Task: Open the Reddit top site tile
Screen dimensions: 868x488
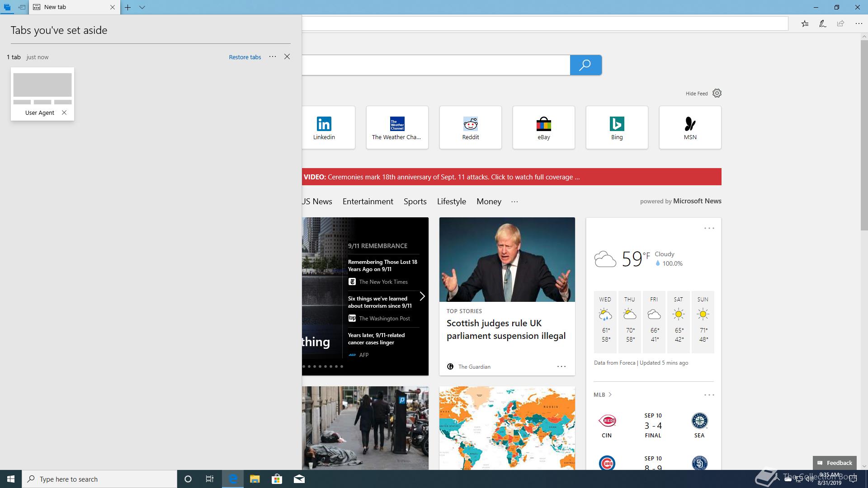Action: click(471, 127)
